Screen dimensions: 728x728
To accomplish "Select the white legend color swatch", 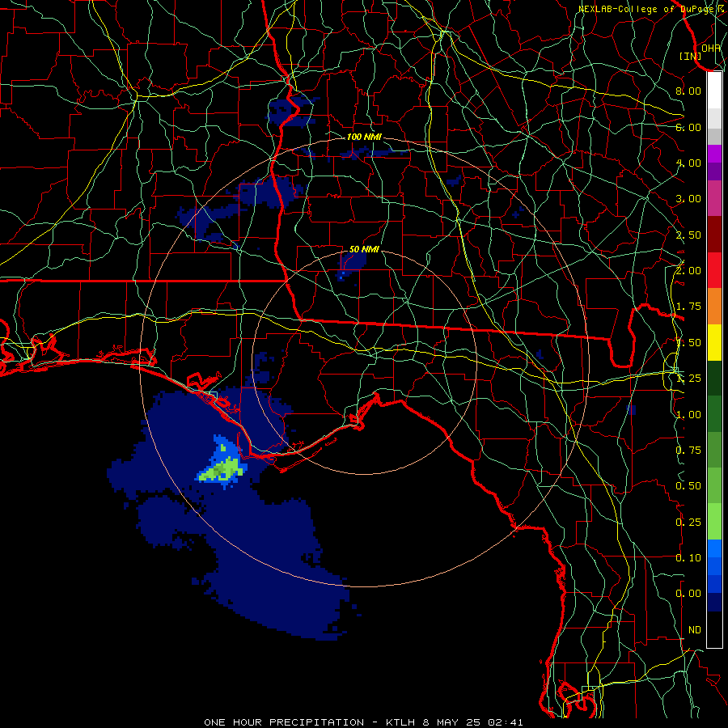I will tap(714, 91).
